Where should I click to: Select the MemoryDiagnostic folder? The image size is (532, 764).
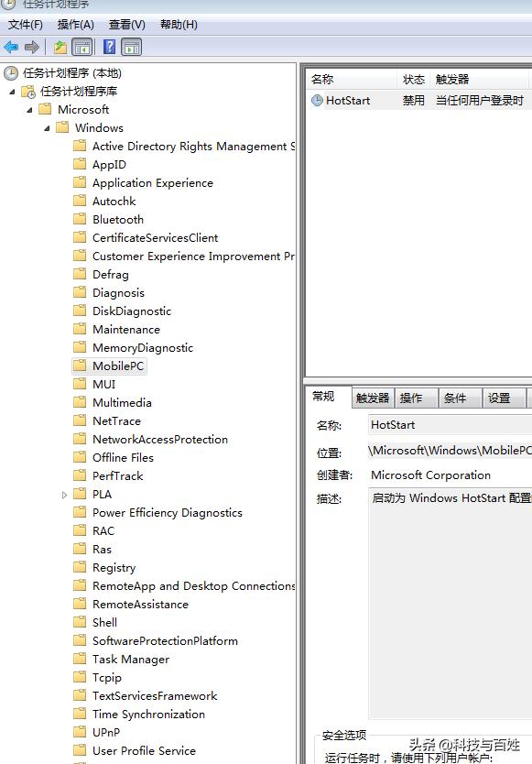143,347
